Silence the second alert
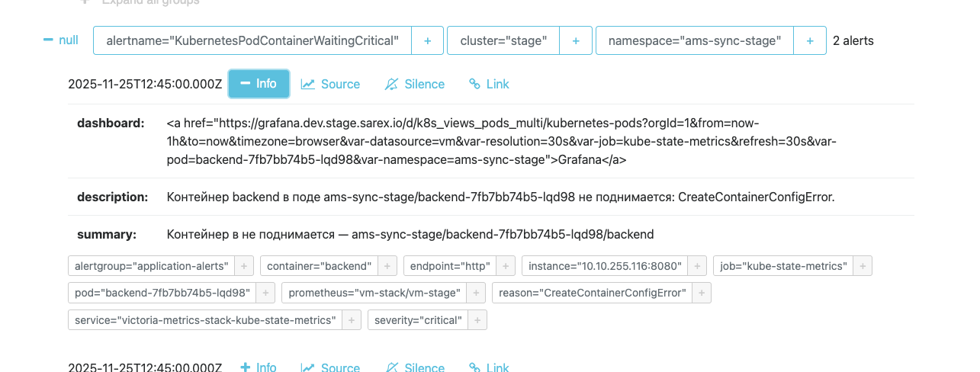 415,367
